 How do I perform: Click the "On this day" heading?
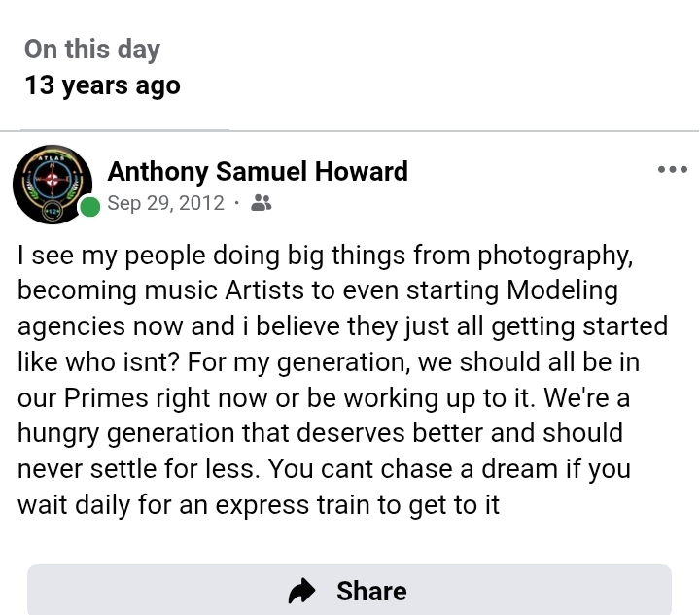92,49
